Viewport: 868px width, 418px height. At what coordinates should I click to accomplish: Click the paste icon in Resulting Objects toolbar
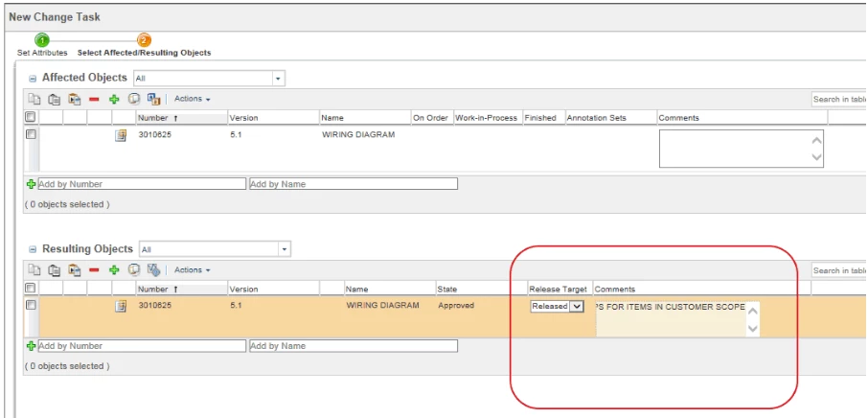(x=54, y=270)
